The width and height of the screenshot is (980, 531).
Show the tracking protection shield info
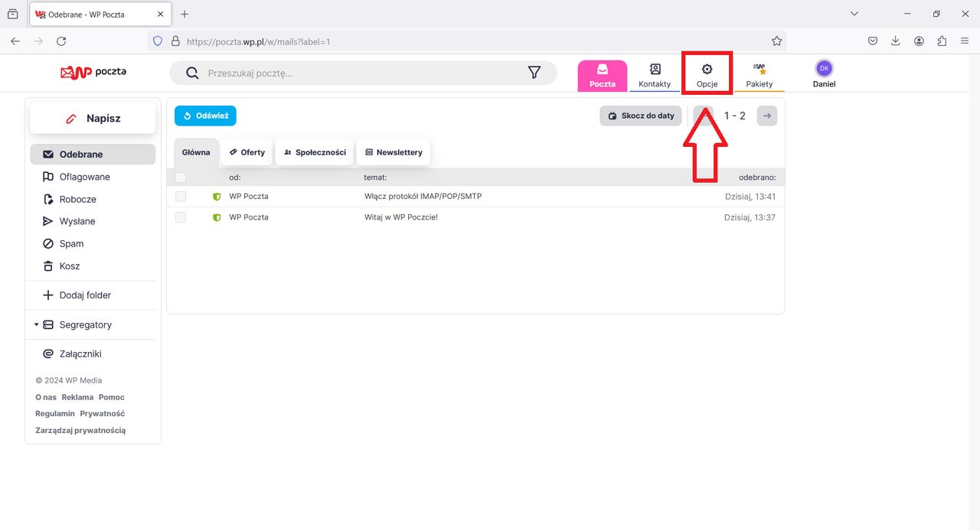(x=158, y=41)
